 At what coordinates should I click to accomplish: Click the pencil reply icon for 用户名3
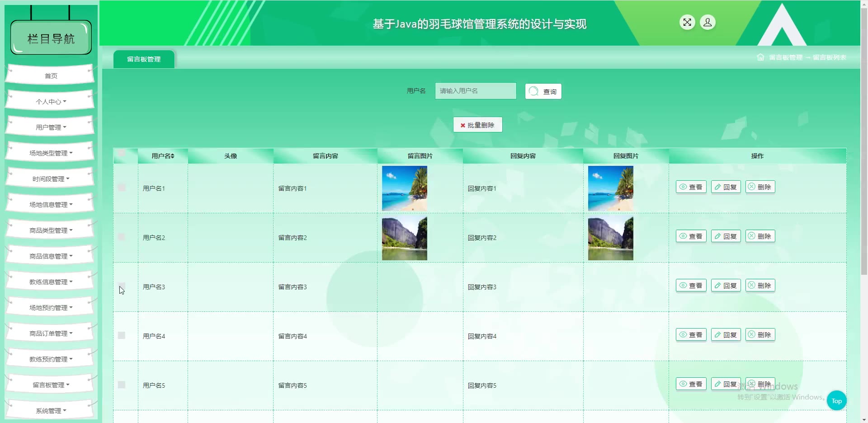717,285
